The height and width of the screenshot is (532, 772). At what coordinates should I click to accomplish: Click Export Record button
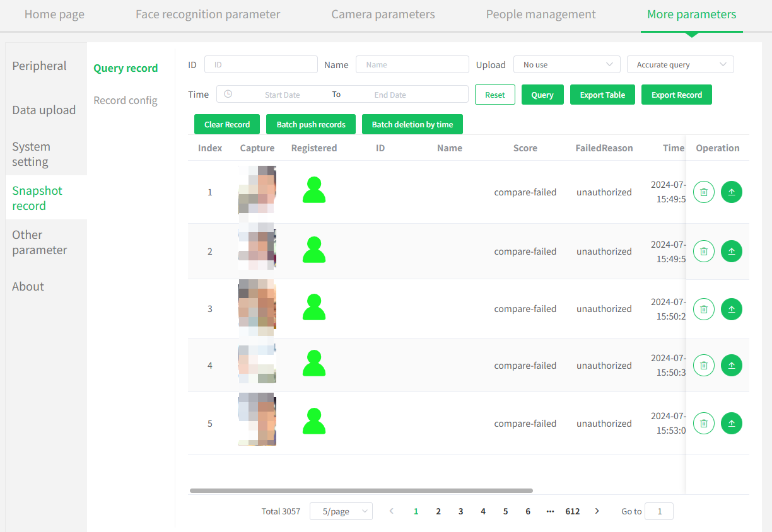coord(677,95)
